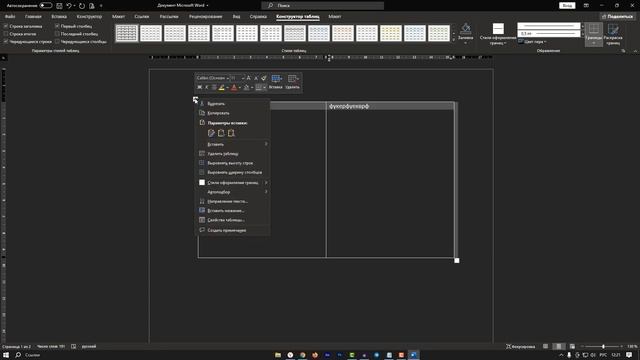Click the Windows Start button
The width and height of the screenshot is (640, 360).
[x=6, y=355]
